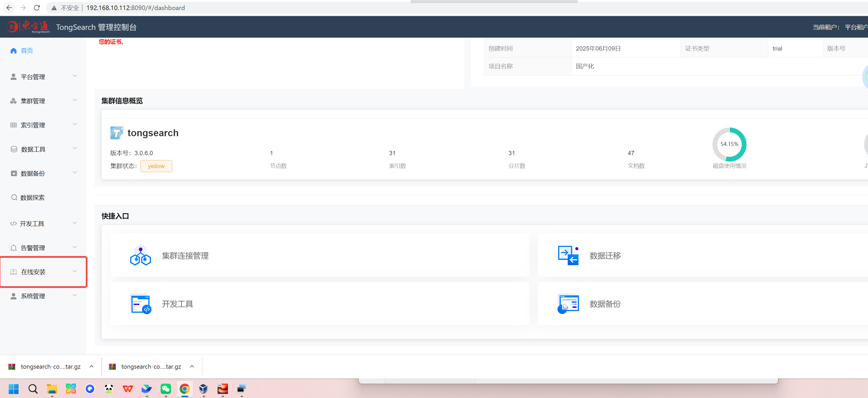
Task: Open 数据工具 label in sidebar
Action: pos(33,149)
